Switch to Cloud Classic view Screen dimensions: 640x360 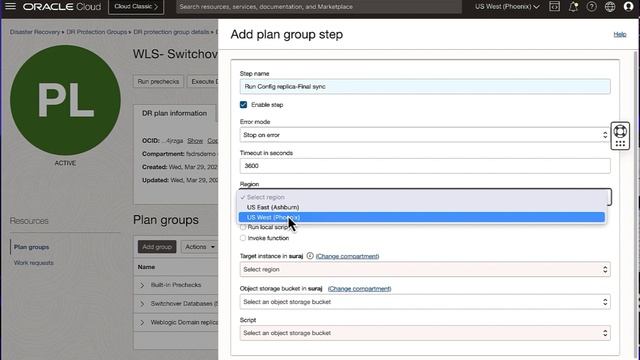point(136,7)
